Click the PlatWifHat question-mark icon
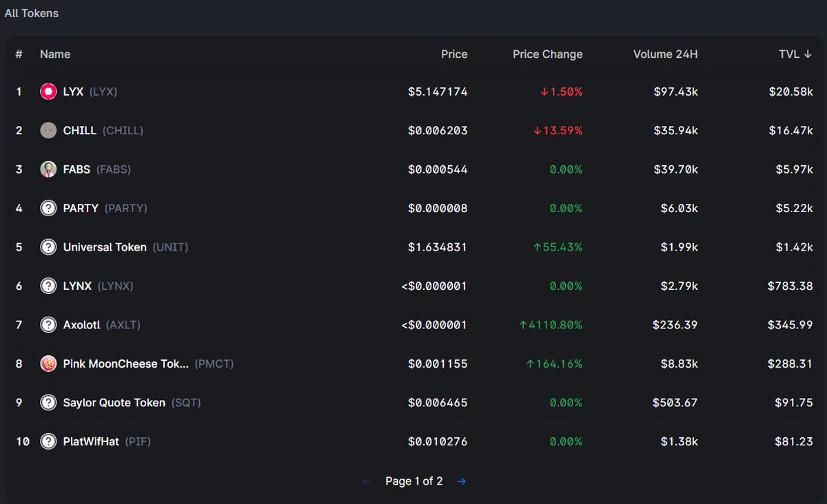Image resolution: width=827 pixels, height=504 pixels. pos(48,441)
